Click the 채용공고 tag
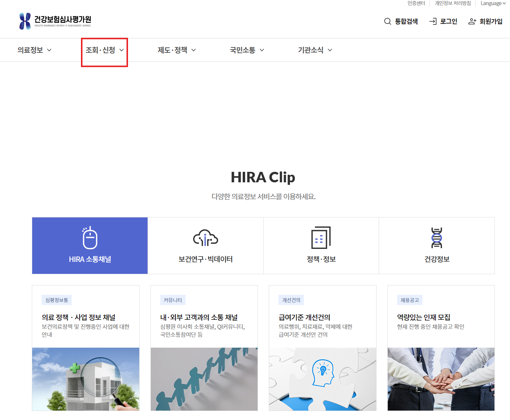The image size is (510, 420). point(410,300)
